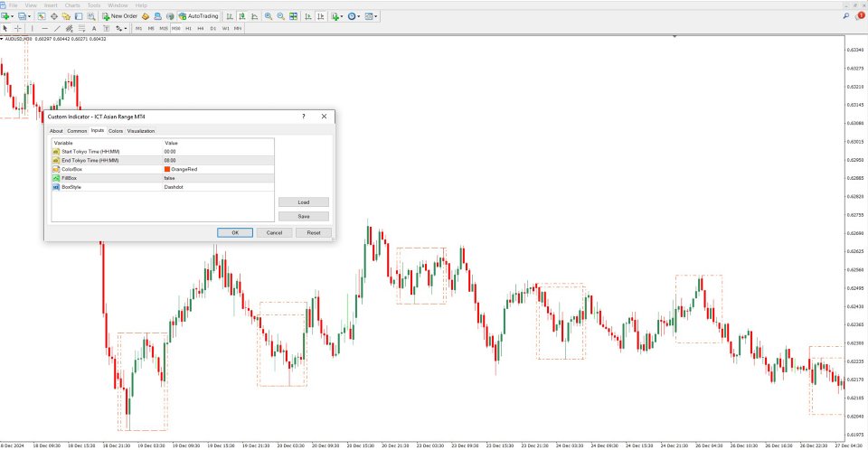Select the ColorBox variable row
The height and width of the screenshot is (450, 868).
pyautogui.click(x=107, y=169)
